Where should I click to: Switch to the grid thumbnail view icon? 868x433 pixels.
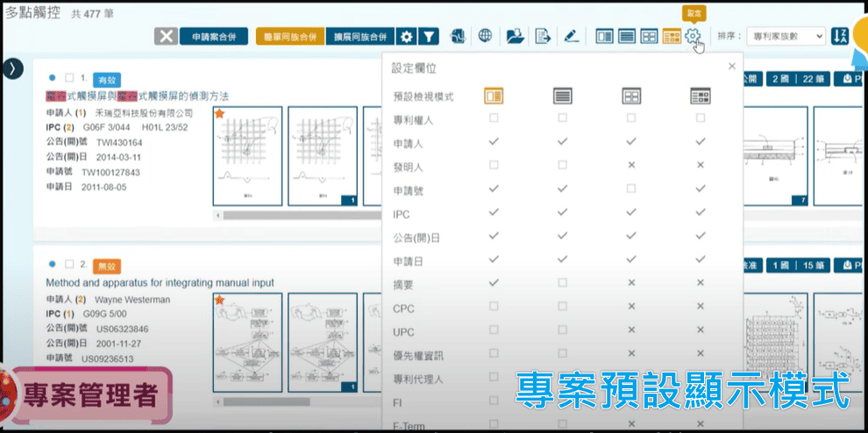click(649, 36)
